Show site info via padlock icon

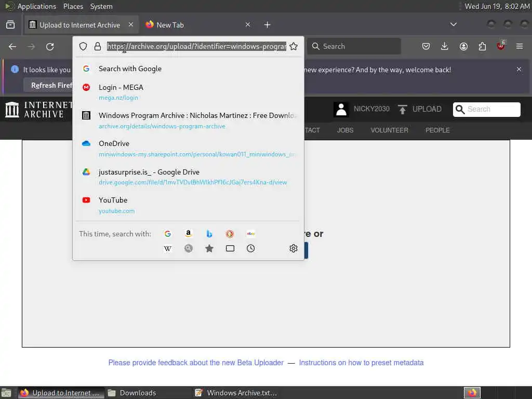[98, 46]
